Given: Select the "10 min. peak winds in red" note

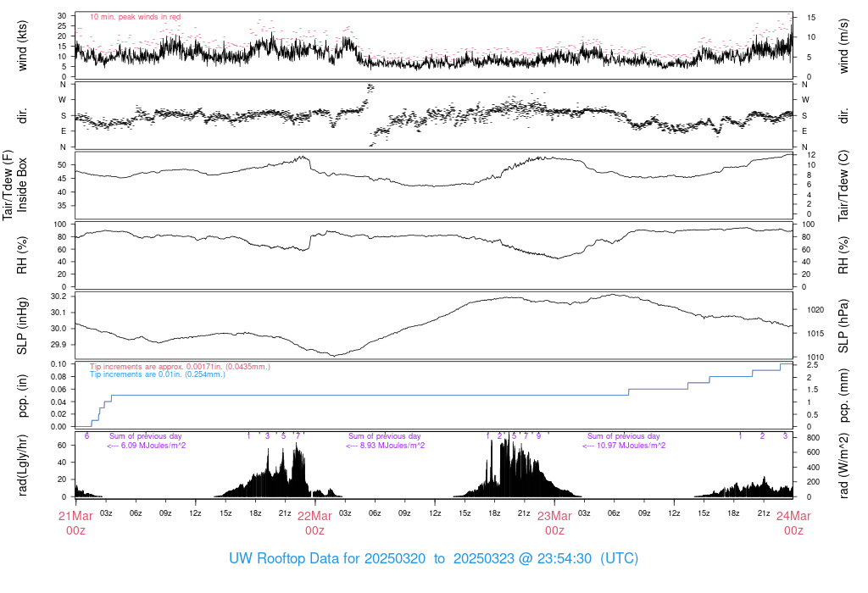Looking at the screenshot, I should click(x=135, y=17).
